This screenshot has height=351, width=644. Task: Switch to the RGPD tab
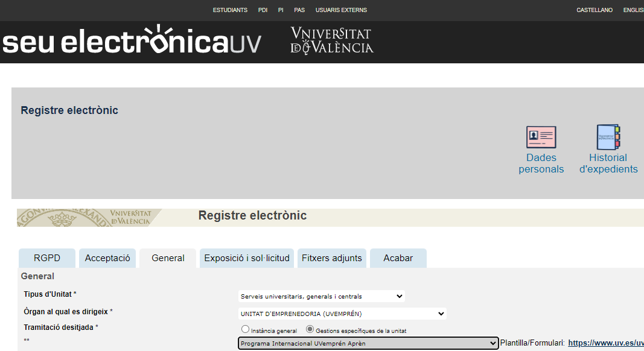47,258
